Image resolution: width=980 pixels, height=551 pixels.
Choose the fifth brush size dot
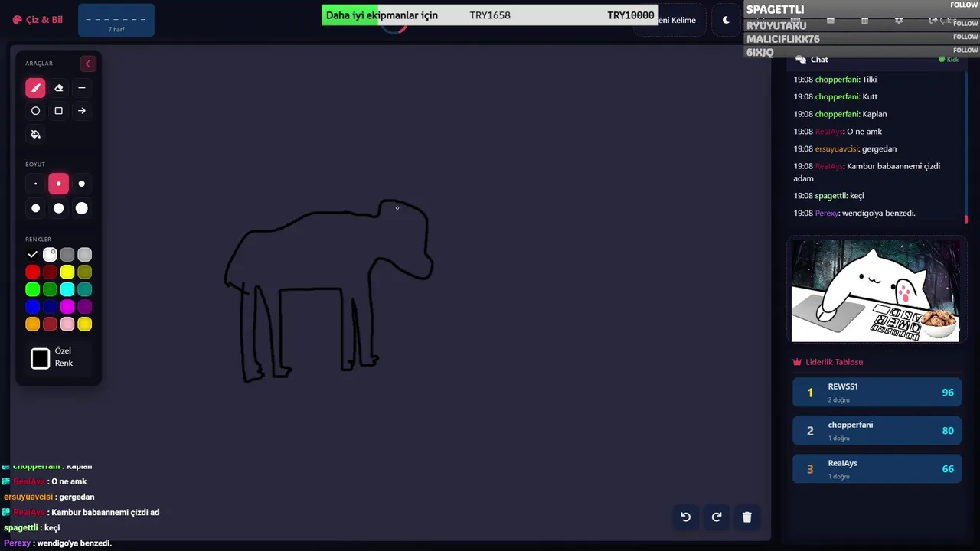pyautogui.click(x=58, y=208)
